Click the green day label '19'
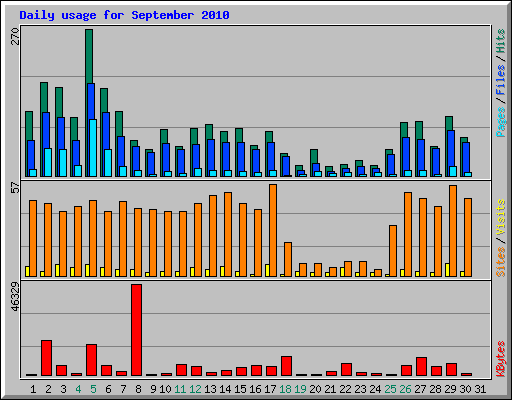Screen dimensions: 512x400 coord(300,389)
